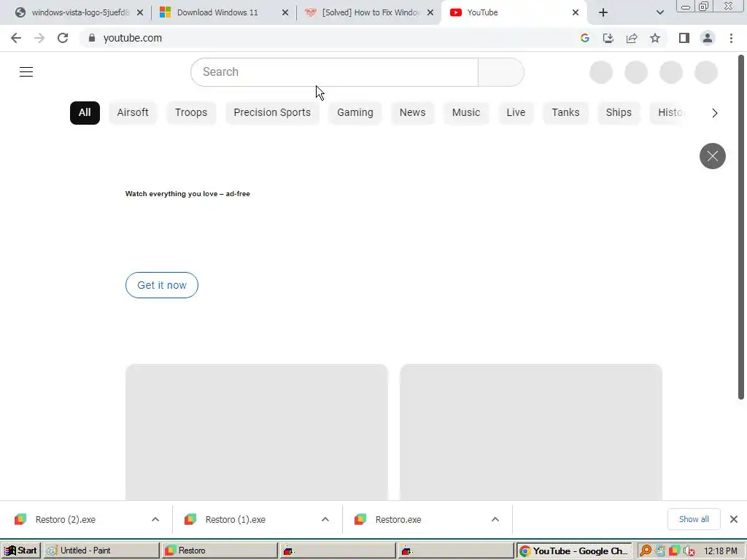Select the News category chip
This screenshot has height=560, width=747.
coord(413,113)
